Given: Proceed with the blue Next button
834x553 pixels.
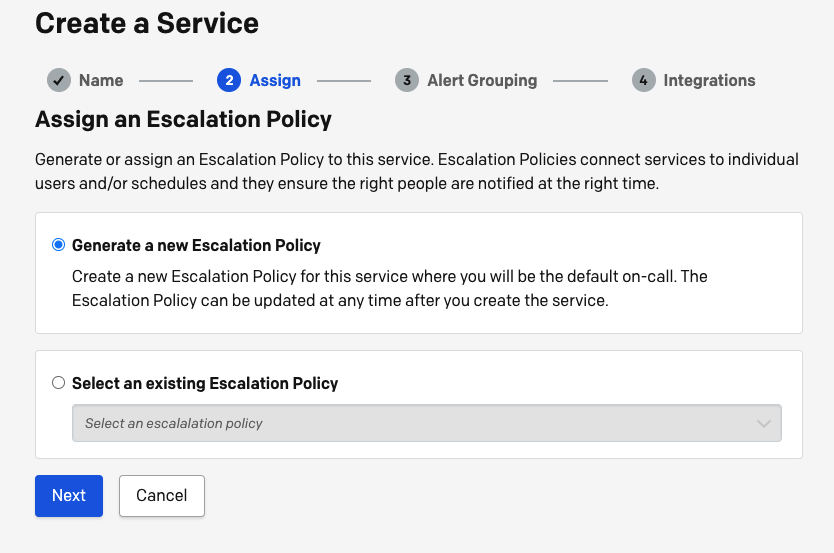Looking at the screenshot, I should pos(69,496).
